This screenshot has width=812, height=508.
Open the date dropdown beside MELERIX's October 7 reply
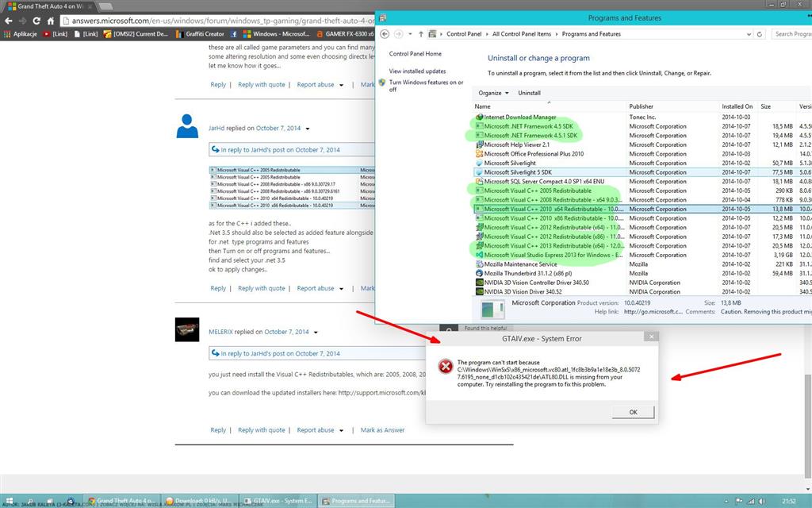coord(316,333)
